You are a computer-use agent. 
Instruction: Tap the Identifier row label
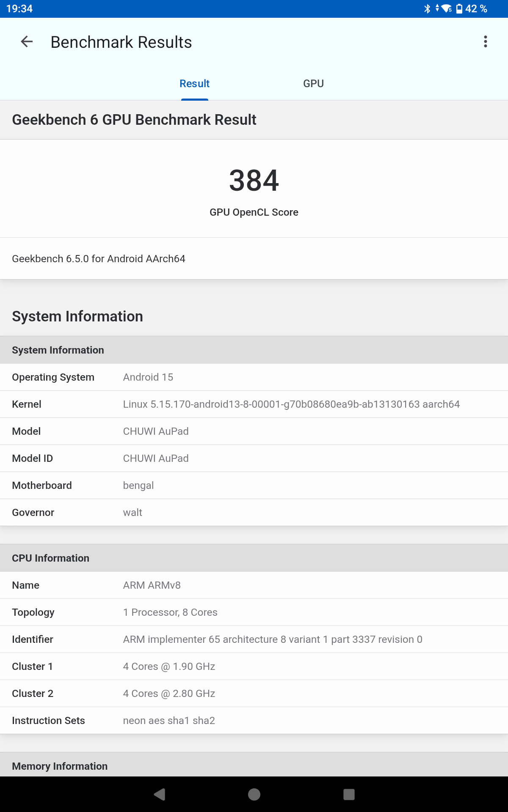pos(33,639)
